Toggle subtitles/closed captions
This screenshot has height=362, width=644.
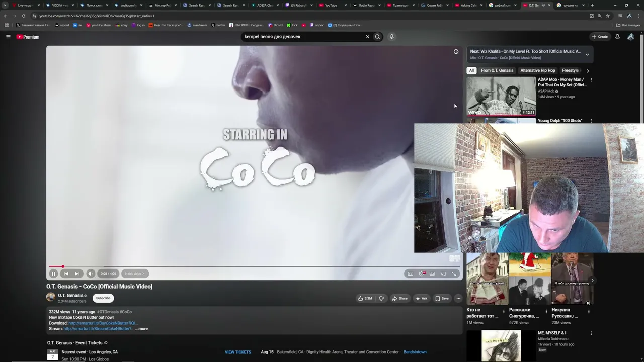(411, 274)
